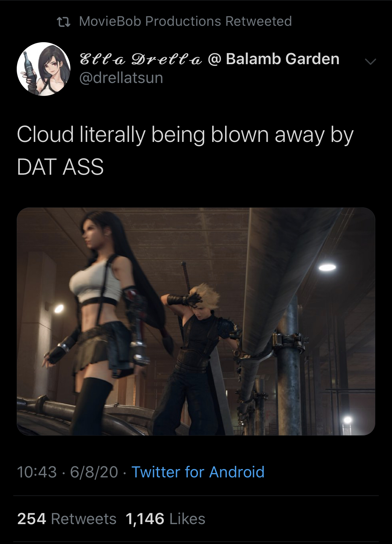
Task: View the 1,146 likes count
Action: click(x=145, y=519)
